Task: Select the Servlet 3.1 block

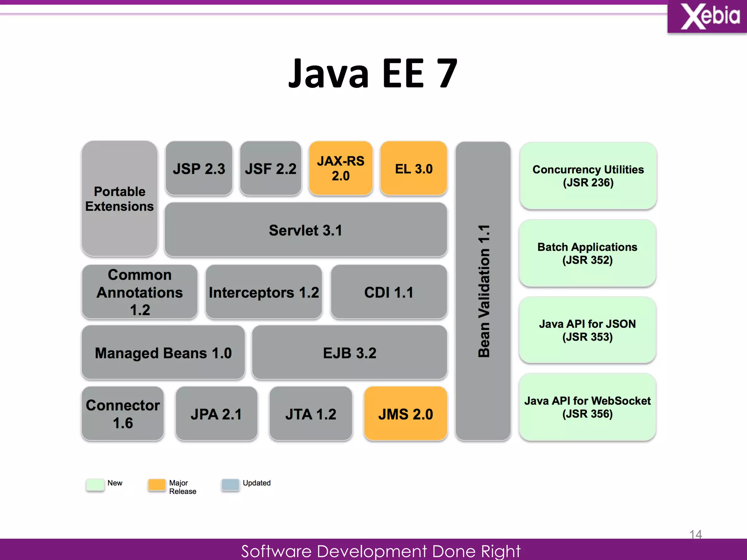Action: click(x=306, y=230)
